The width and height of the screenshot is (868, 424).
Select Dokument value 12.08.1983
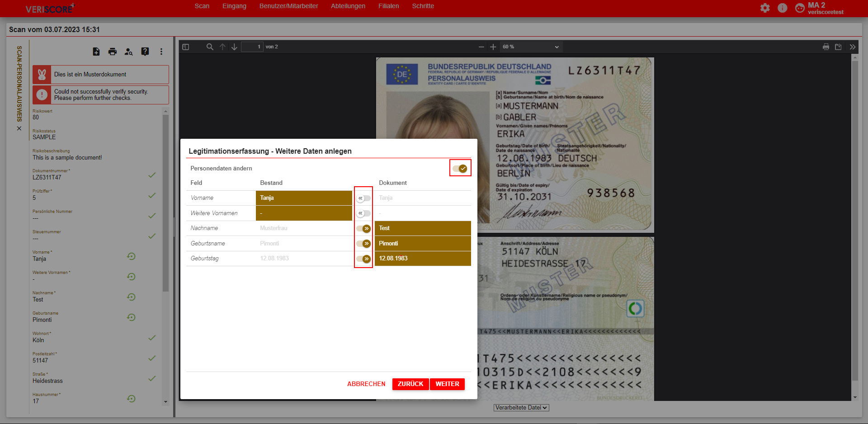423,259
